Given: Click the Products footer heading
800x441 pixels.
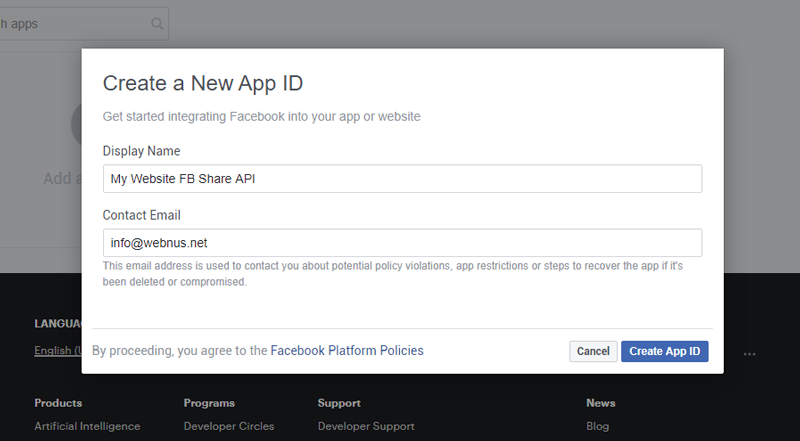Looking at the screenshot, I should [x=58, y=403].
